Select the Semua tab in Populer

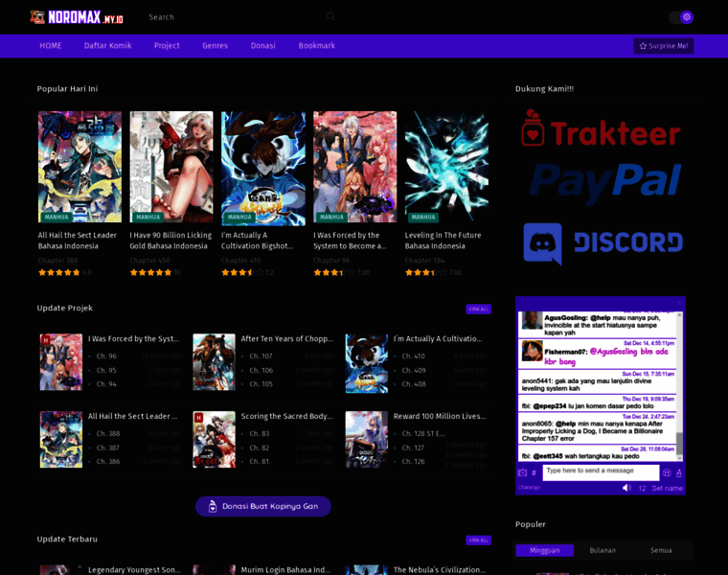click(x=661, y=550)
